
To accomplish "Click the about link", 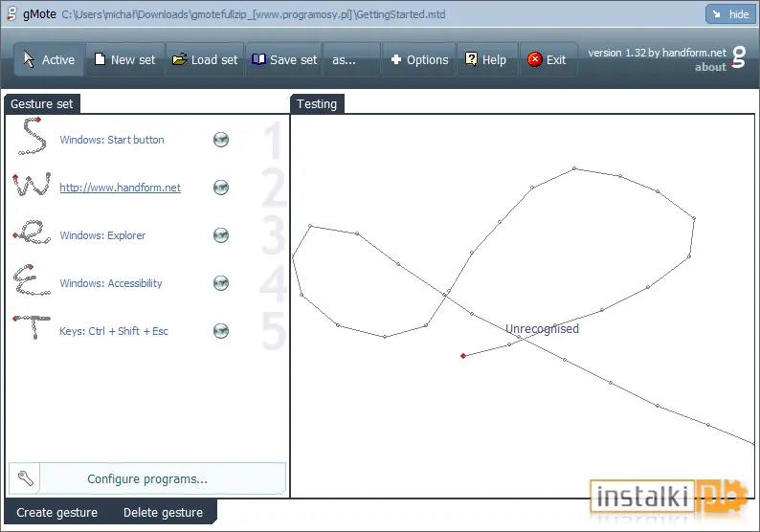I will click(710, 67).
